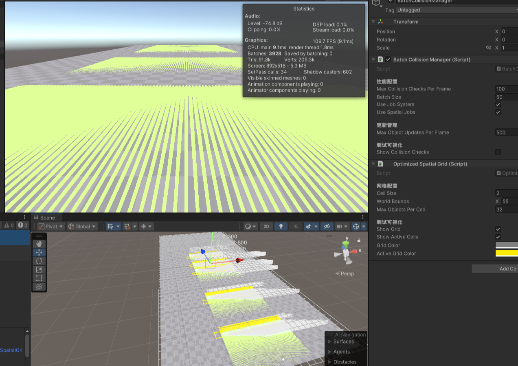The height and width of the screenshot is (366, 518).
Task: Click the GameObject cube icon in Inspector
Action: tap(377, 3)
